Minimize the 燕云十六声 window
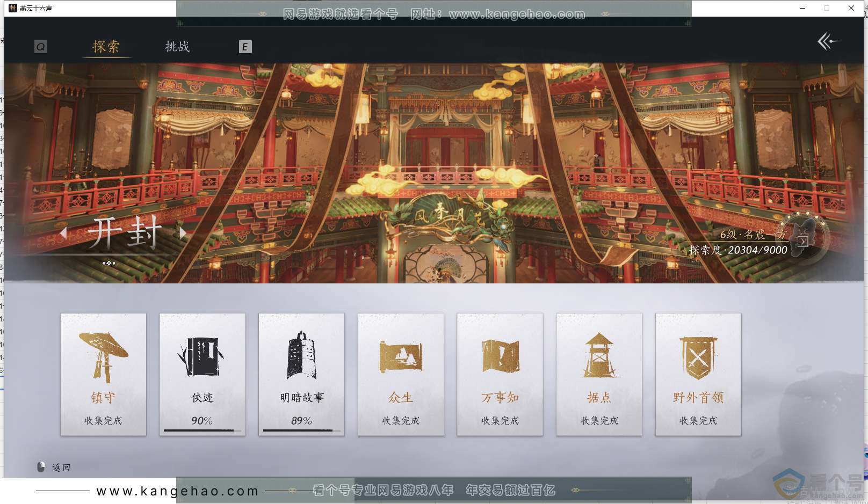 coord(802,8)
